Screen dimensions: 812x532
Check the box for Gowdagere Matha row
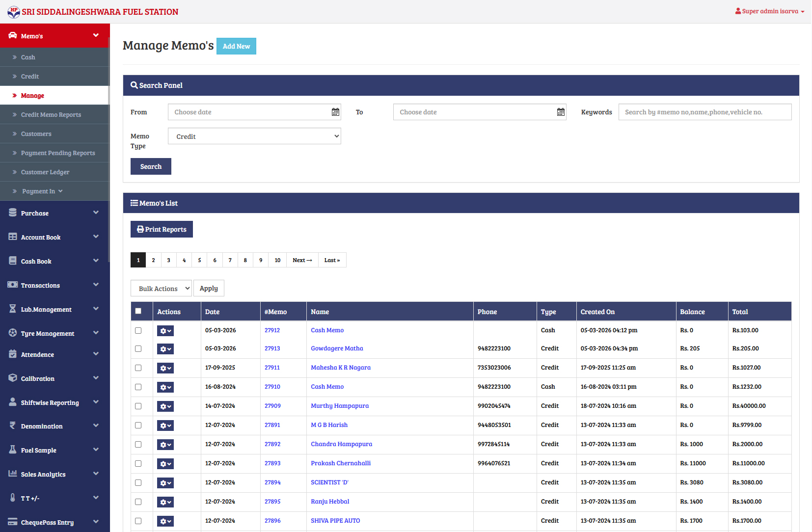pyautogui.click(x=138, y=349)
